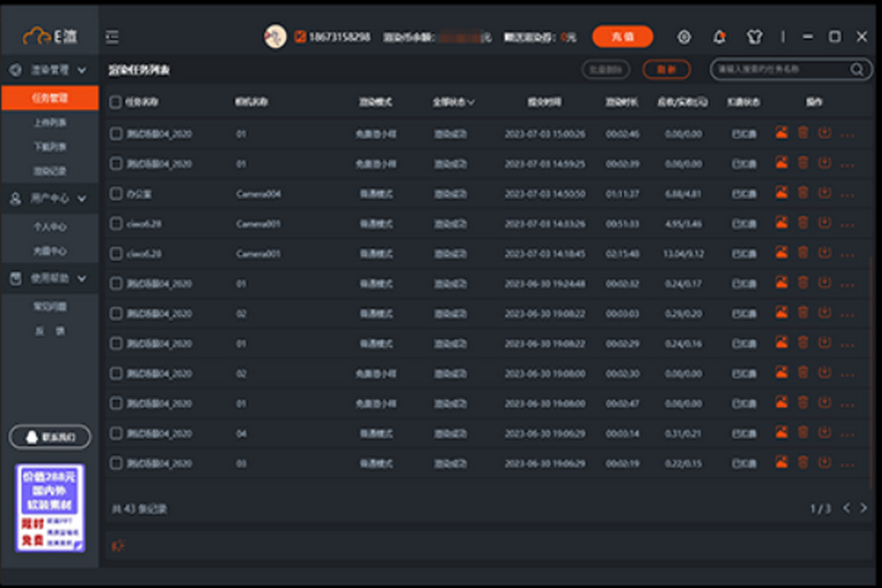Click the orange 充值 recharge button

(622, 37)
